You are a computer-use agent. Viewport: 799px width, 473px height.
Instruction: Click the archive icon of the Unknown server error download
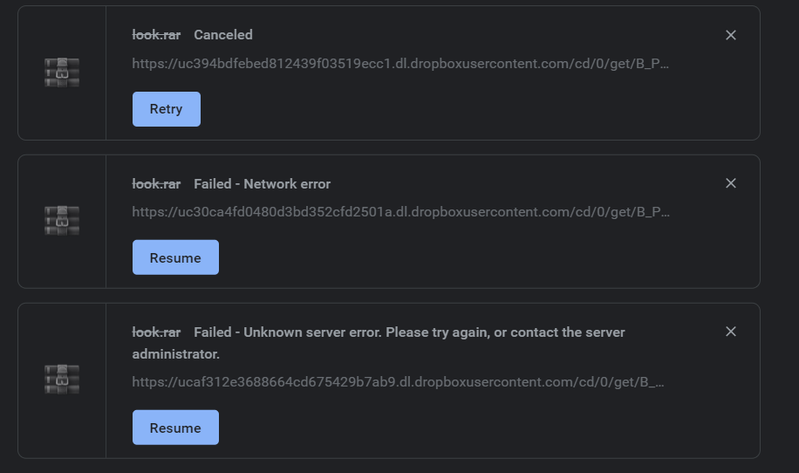61,379
